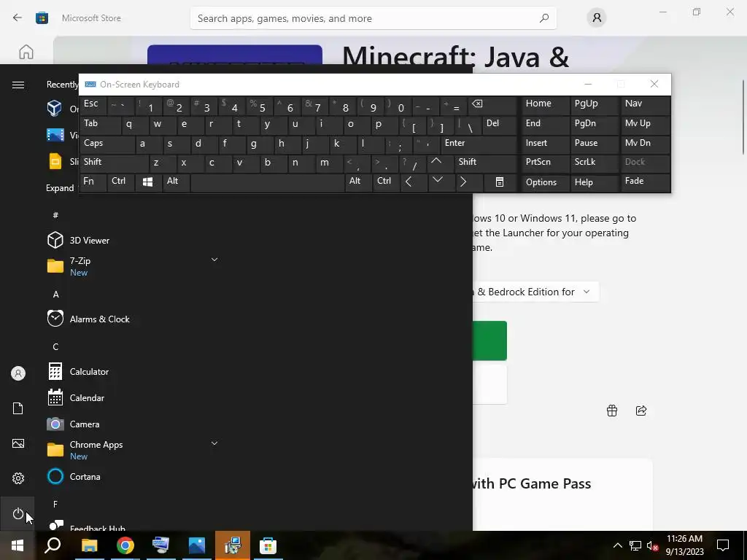Image resolution: width=747 pixels, height=560 pixels.
Task: Toggle right Shift key on On-Screen Keyboard
Action: click(x=485, y=163)
